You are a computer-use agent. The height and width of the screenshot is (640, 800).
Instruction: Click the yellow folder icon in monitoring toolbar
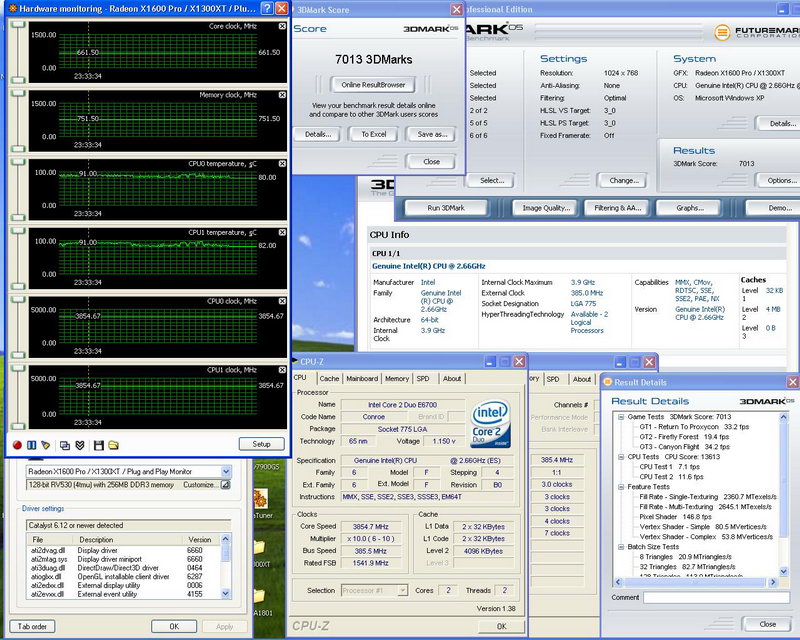pos(113,444)
